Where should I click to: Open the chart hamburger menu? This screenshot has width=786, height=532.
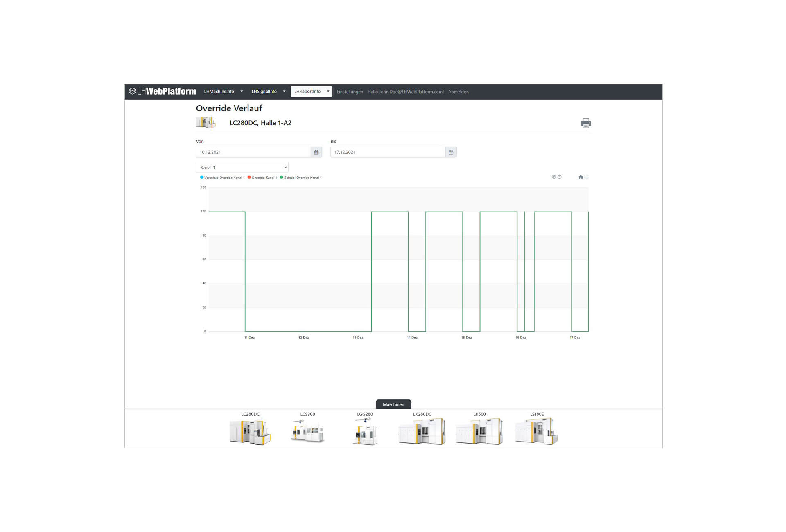(x=587, y=177)
